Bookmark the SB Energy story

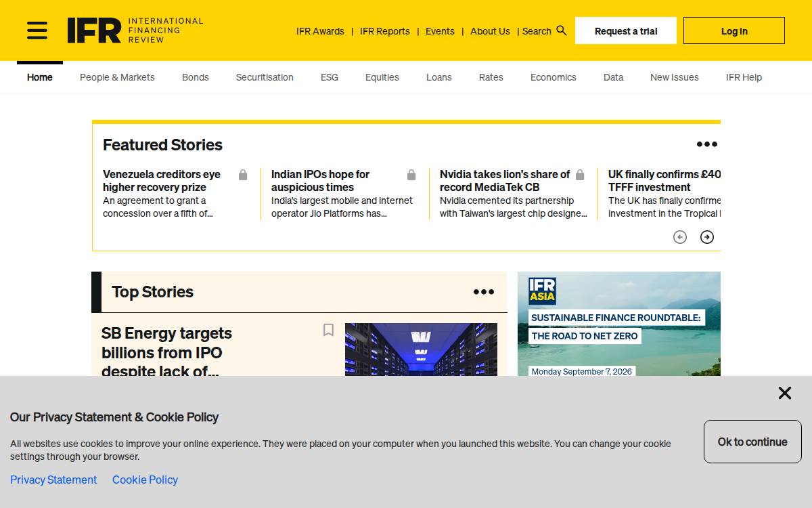tap(328, 330)
